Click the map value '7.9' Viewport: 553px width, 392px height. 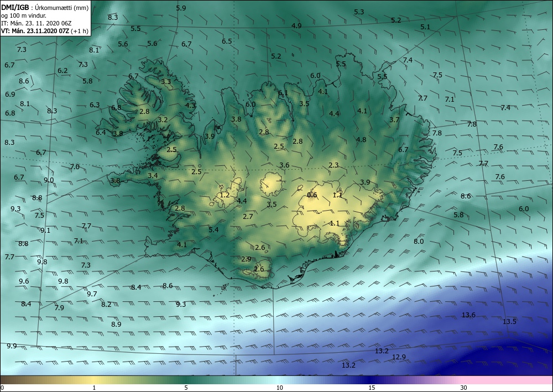tap(59, 307)
